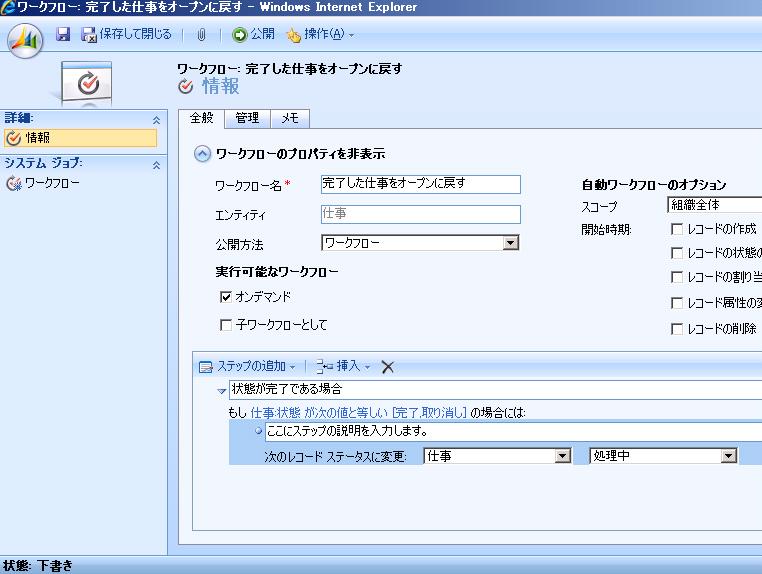Image resolution: width=762 pixels, height=574 pixels.
Task: Click 保存して閉じる (Save and Close)
Action: 126,35
